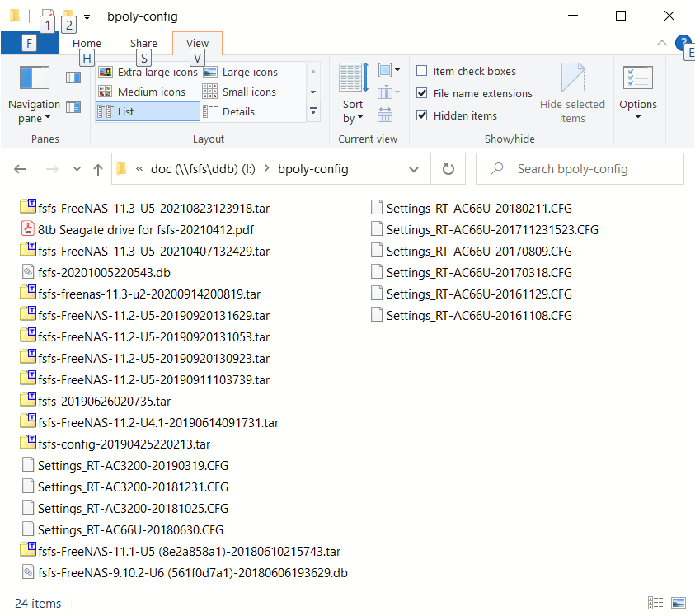The height and width of the screenshot is (616, 695).
Task: Switch layout to Large icons
Action: [x=241, y=72]
